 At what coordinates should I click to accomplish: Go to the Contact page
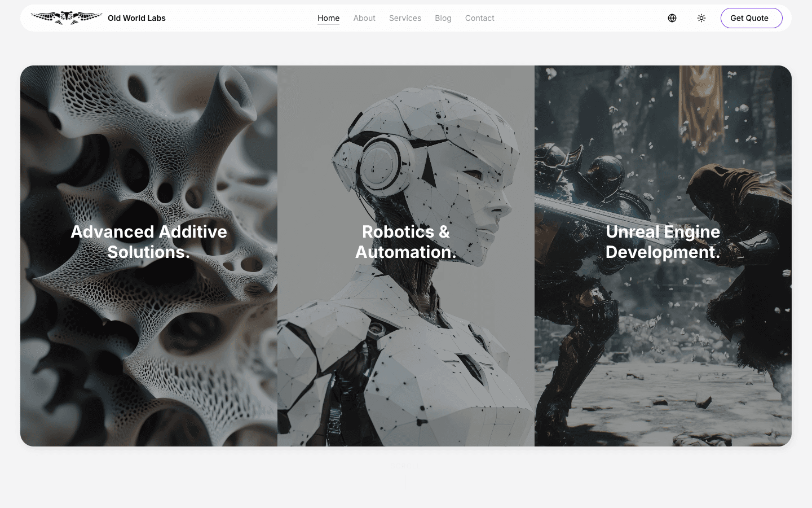(479, 18)
